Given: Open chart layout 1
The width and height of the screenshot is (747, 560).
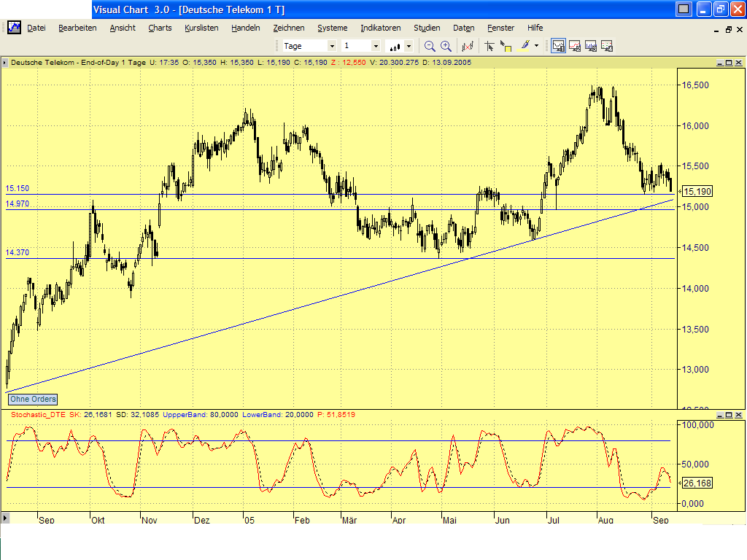Looking at the screenshot, I should [558, 45].
